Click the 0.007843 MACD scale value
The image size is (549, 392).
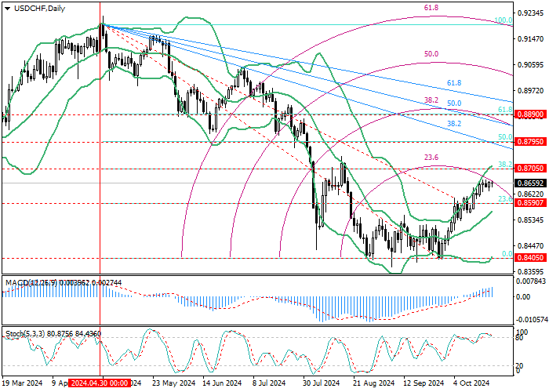[530, 281]
